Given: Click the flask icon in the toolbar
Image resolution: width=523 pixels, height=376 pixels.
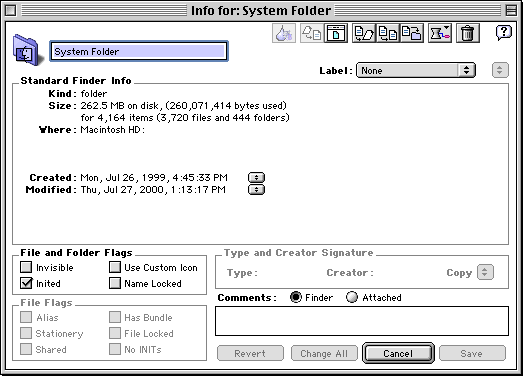Looking at the screenshot, I should coord(284,33).
